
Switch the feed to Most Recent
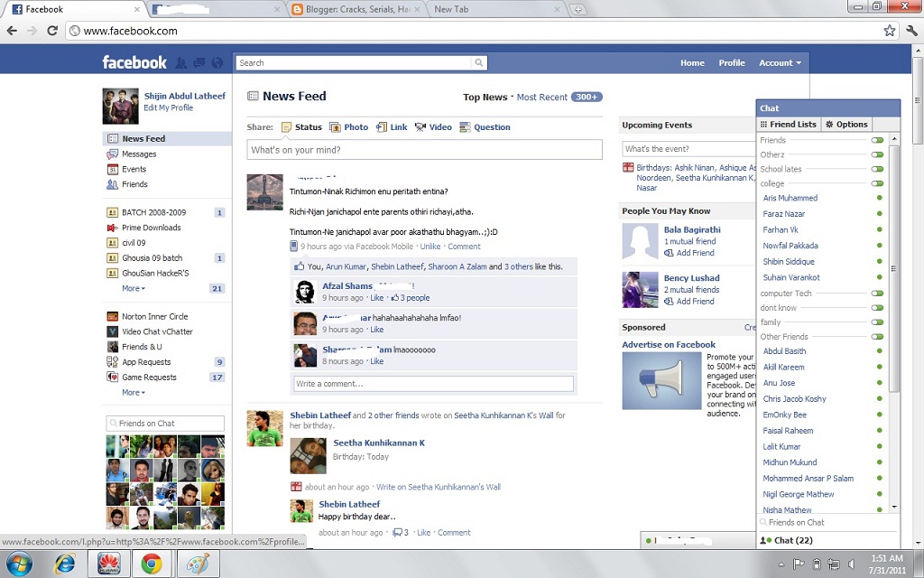(x=542, y=98)
